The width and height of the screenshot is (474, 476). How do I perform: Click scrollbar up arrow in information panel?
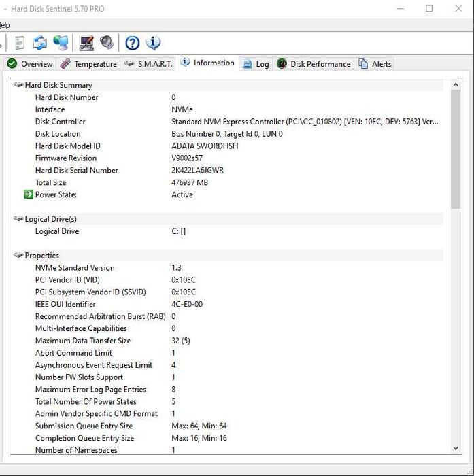pyautogui.click(x=456, y=85)
